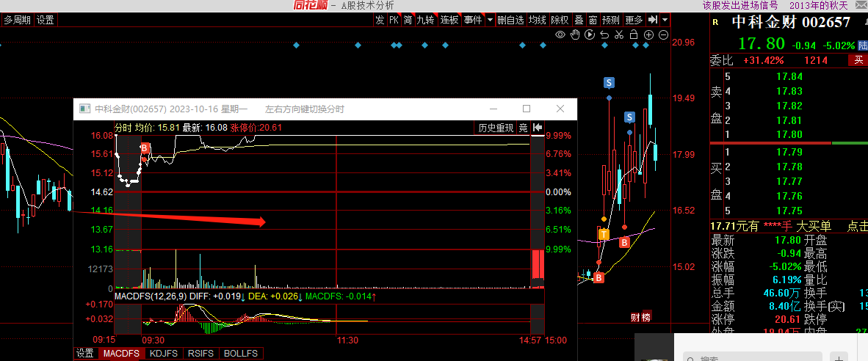Click MACDFS(12,26,9) parameter label
The width and height of the screenshot is (868, 361).
click(x=150, y=297)
